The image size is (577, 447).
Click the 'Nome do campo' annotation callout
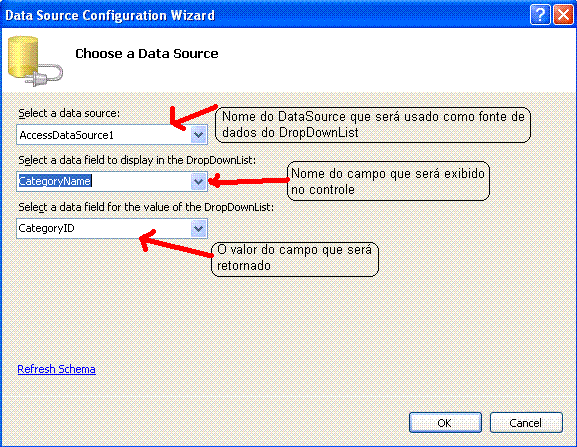pyautogui.click(x=388, y=181)
